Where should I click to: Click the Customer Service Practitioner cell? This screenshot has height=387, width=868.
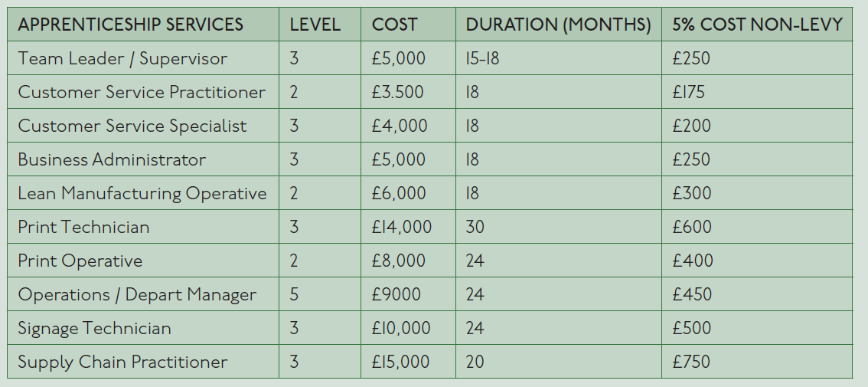click(x=142, y=92)
